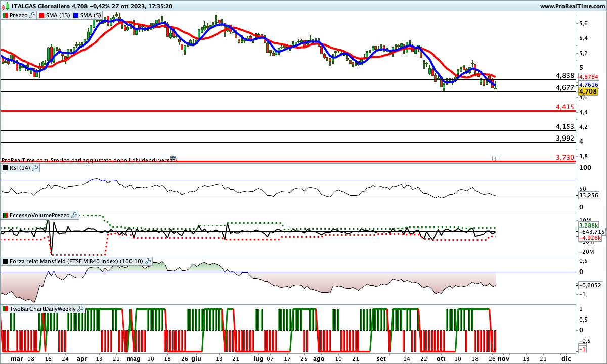607x364 pixels.
Task: Click the 'lug' month label on time axis
Action: point(258,358)
